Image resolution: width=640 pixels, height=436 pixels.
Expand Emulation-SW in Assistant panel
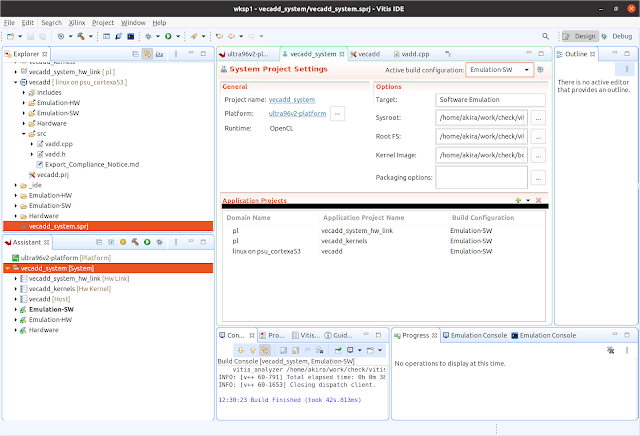tap(16, 309)
